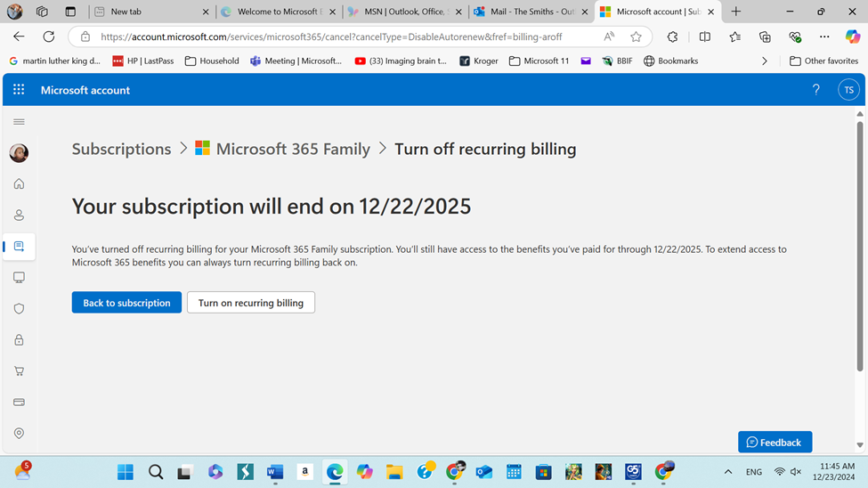Open Address book location icon
The width and height of the screenshot is (868, 488).
19,433
